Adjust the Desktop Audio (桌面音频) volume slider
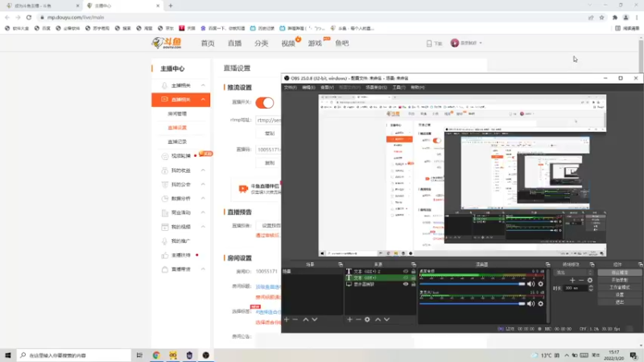644x362 pixels. pos(473,284)
